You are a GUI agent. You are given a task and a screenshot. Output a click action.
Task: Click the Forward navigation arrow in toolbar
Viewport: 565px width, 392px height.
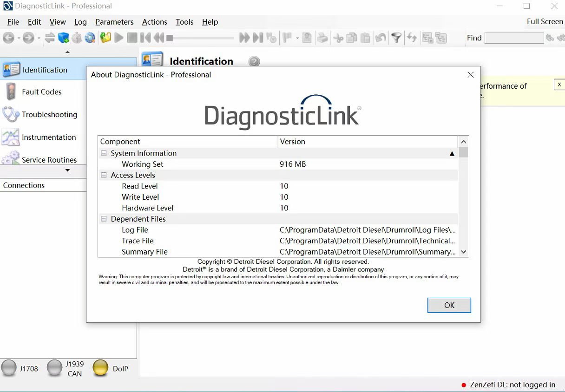(28, 38)
